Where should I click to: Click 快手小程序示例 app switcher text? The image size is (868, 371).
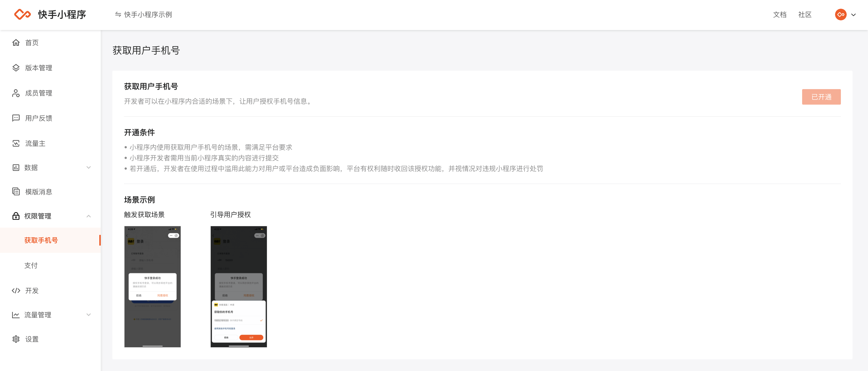click(148, 15)
